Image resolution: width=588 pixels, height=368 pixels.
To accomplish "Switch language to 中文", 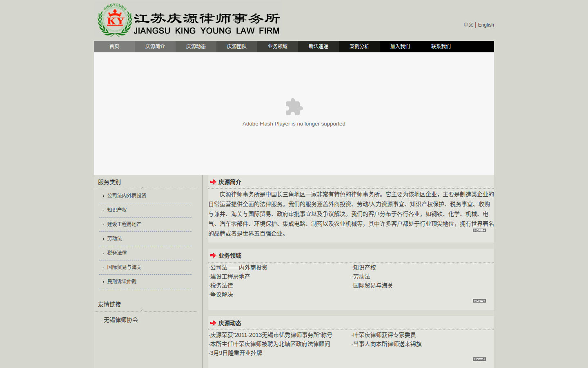I will pyautogui.click(x=468, y=25).
